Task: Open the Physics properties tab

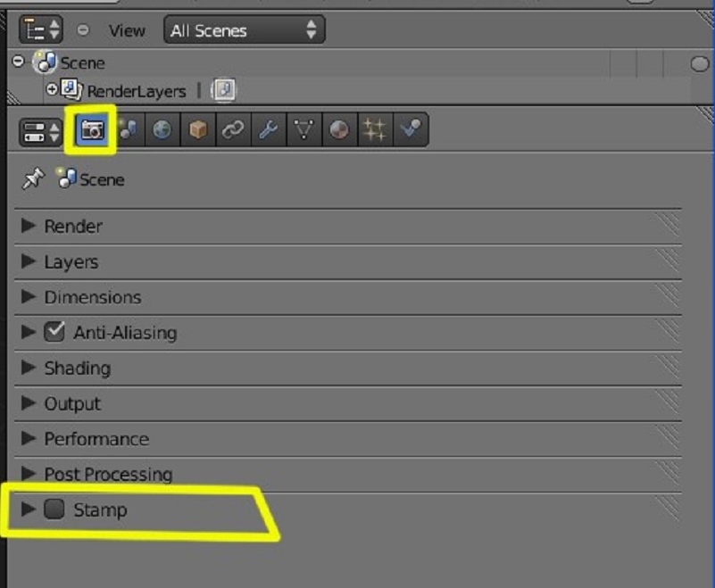Action: point(411,130)
